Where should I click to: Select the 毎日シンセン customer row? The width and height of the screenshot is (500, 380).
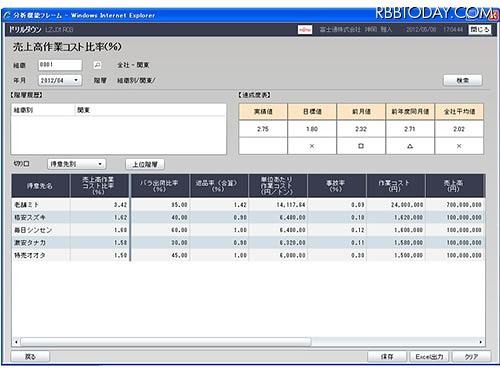coord(248,230)
